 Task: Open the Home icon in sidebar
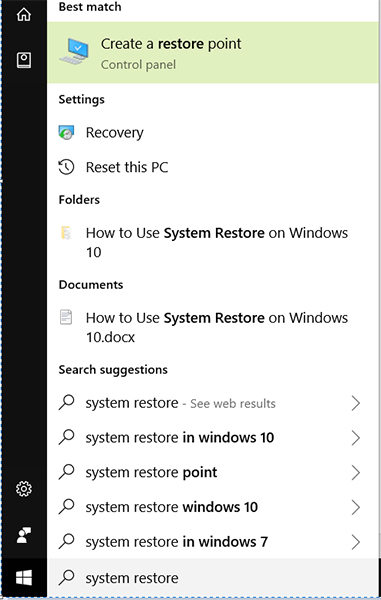point(24,15)
